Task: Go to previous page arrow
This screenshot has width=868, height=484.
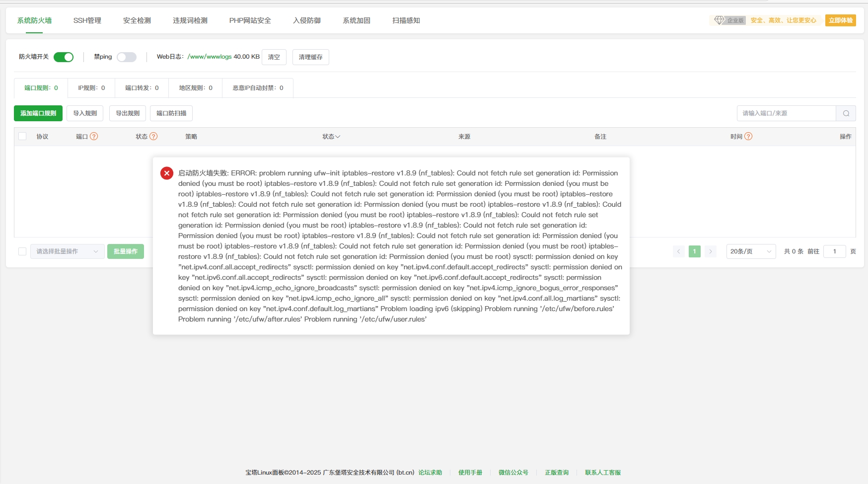Action: 679,251
